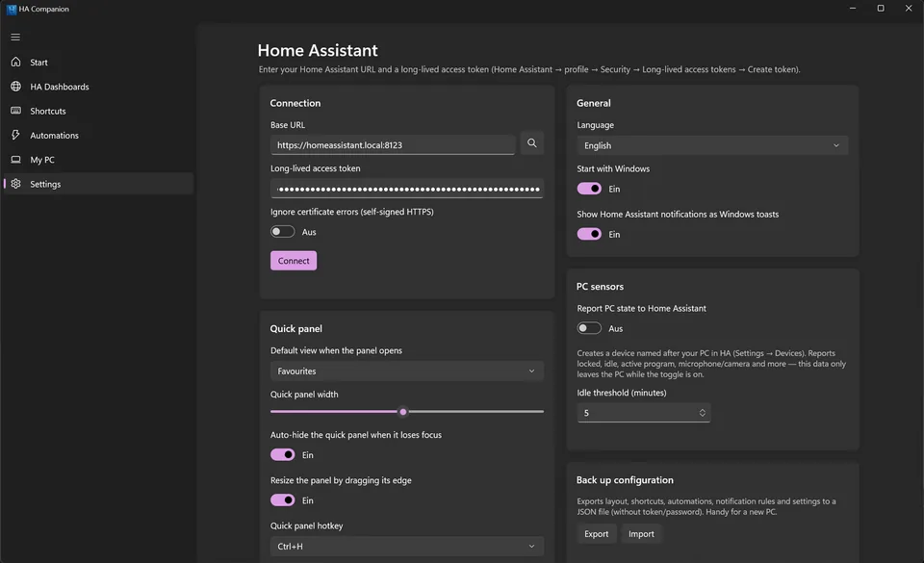The image size is (924, 563).
Task: Click the Connection section title
Action: tap(295, 103)
